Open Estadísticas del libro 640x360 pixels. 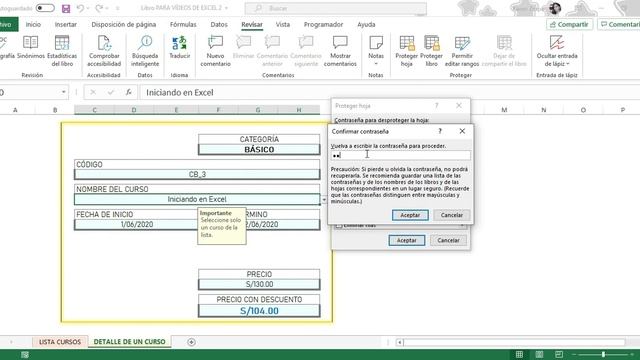click(x=62, y=51)
